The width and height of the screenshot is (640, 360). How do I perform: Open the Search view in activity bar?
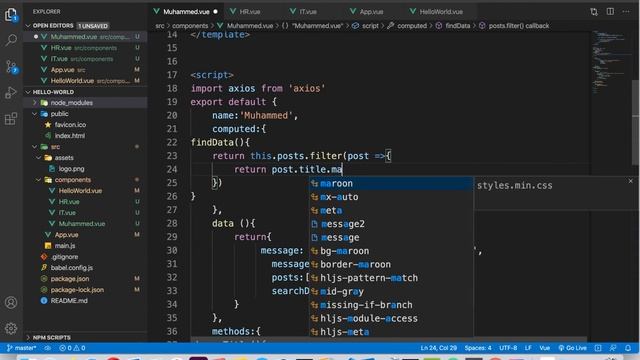click(11, 40)
